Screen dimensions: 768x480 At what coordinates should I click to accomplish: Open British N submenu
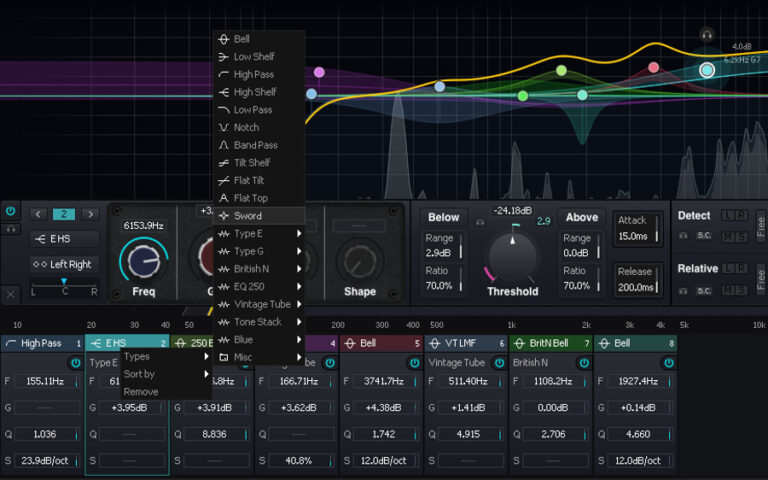coord(259,269)
